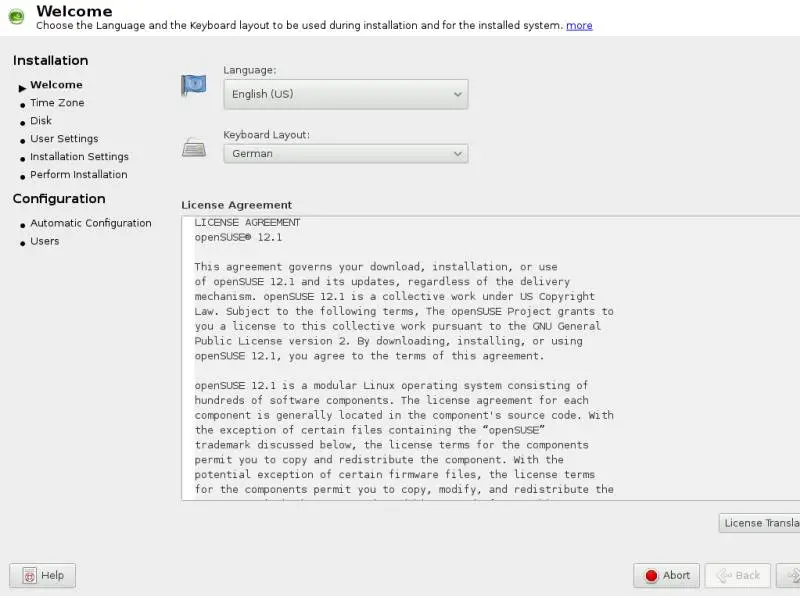Open the Language dropdown showing English (US)
The image size is (800, 596).
point(345,94)
